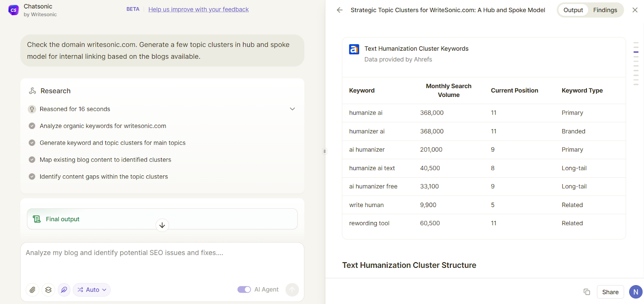Select the write human keyword cell
This screenshot has height=304, width=644.
(x=366, y=205)
